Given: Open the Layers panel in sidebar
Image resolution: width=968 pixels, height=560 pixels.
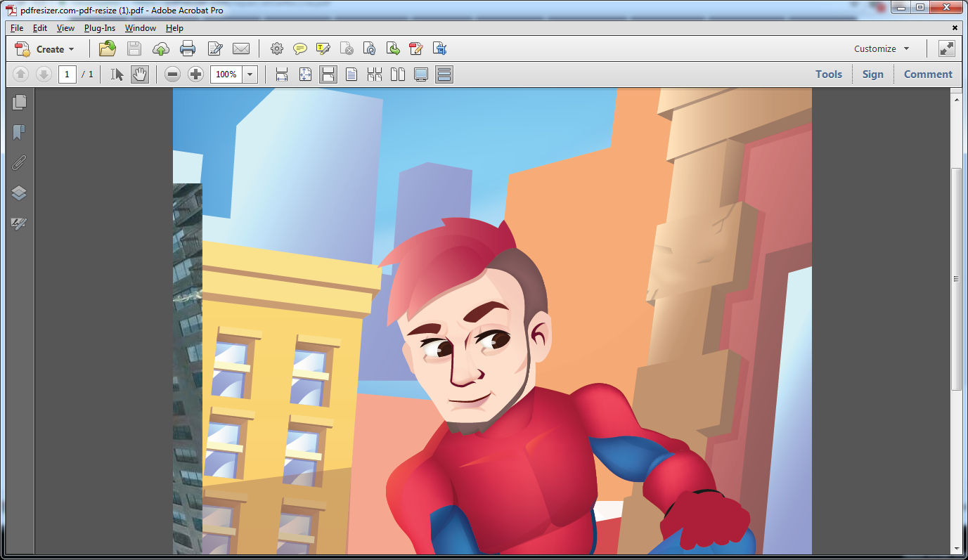Looking at the screenshot, I should [19, 193].
